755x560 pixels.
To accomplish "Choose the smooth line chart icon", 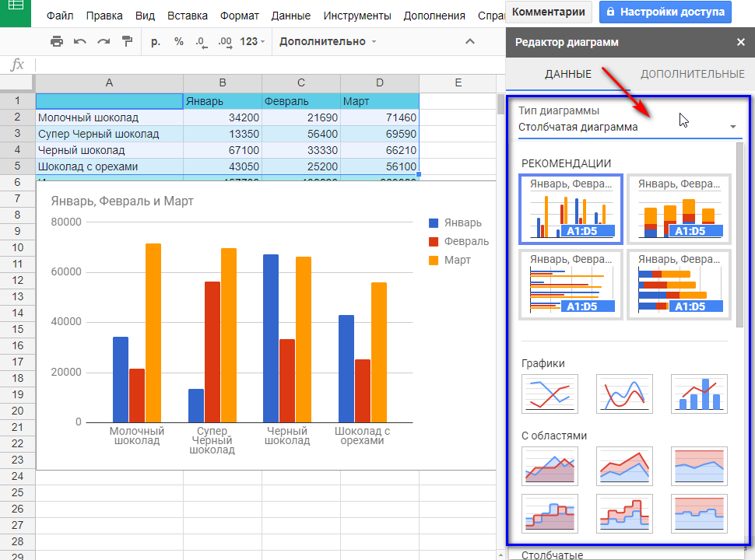I will tap(624, 394).
